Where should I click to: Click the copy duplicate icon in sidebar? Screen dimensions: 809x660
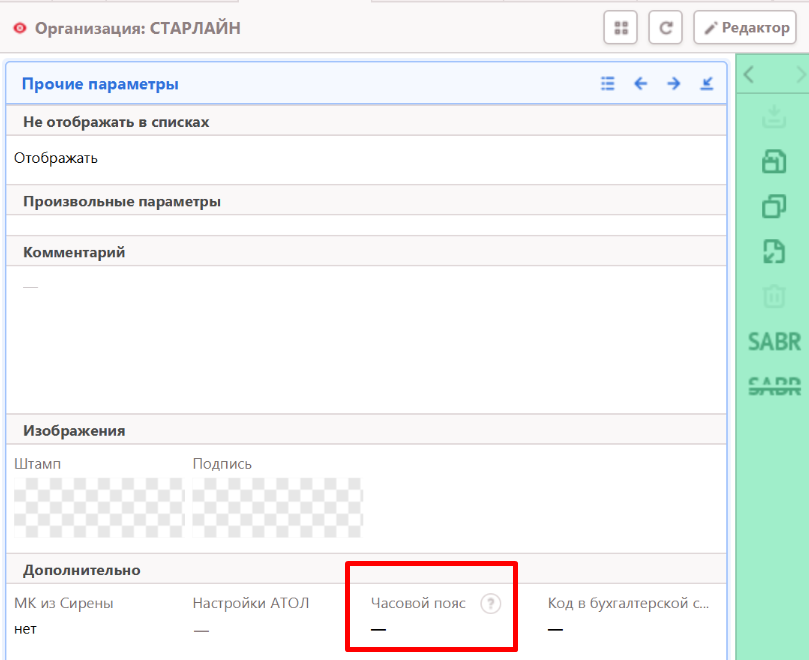(x=774, y=206)
